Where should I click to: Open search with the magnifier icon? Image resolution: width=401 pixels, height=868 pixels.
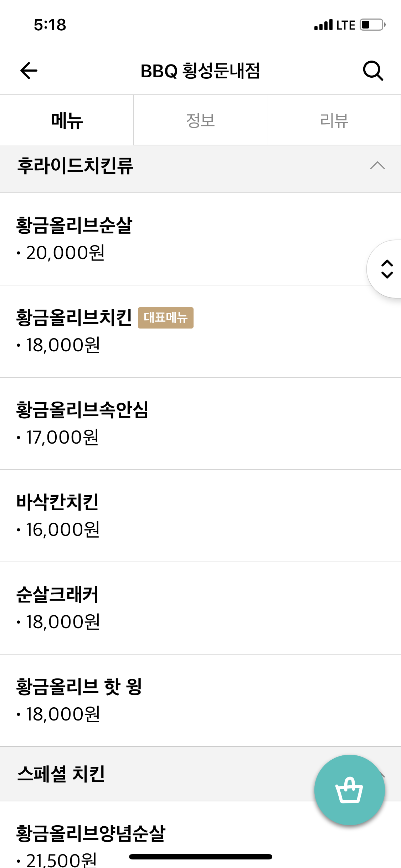pyautogui.click(x=373, y=71)
